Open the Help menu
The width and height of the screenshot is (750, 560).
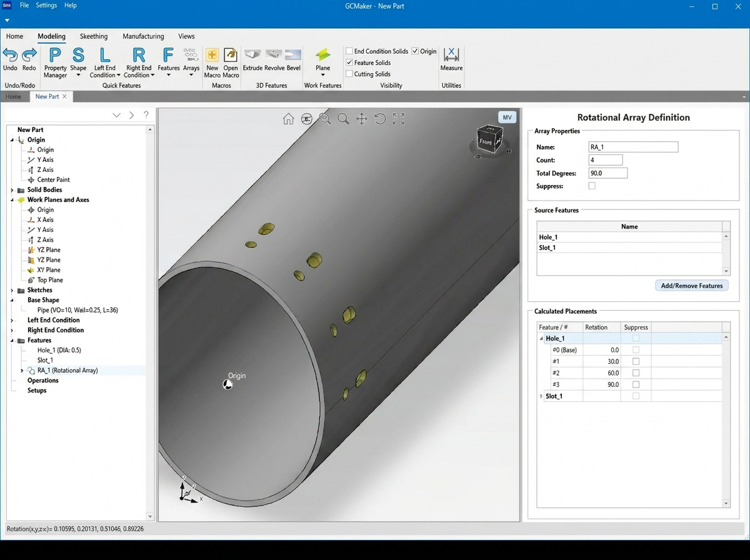[x=71, y=5]
